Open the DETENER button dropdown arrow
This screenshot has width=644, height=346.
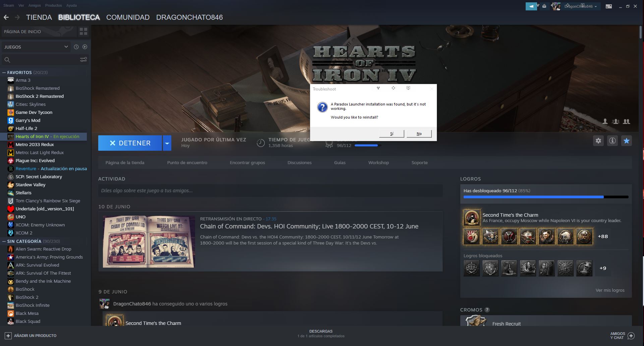tap(167, 143)
